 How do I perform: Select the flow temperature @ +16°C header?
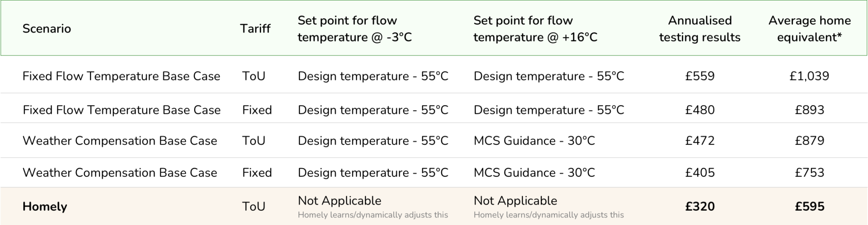tap(535, 29)
